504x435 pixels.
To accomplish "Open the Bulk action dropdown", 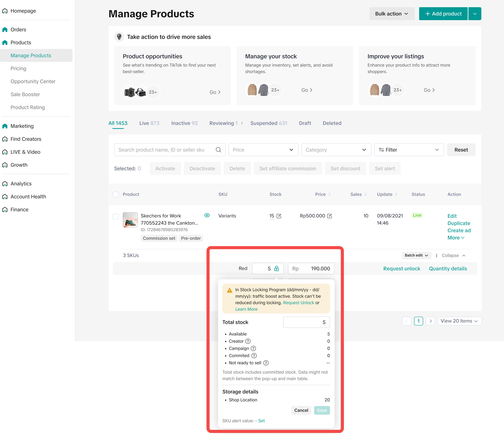I will pyautogui.click(x=392, y=14).
